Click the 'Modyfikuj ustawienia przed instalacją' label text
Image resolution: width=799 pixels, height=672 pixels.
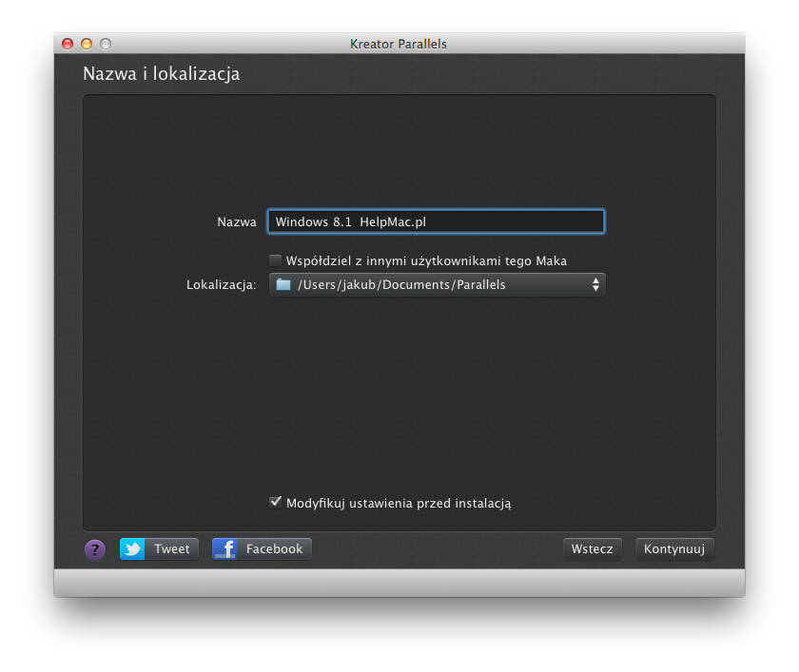tap(399, 503)
